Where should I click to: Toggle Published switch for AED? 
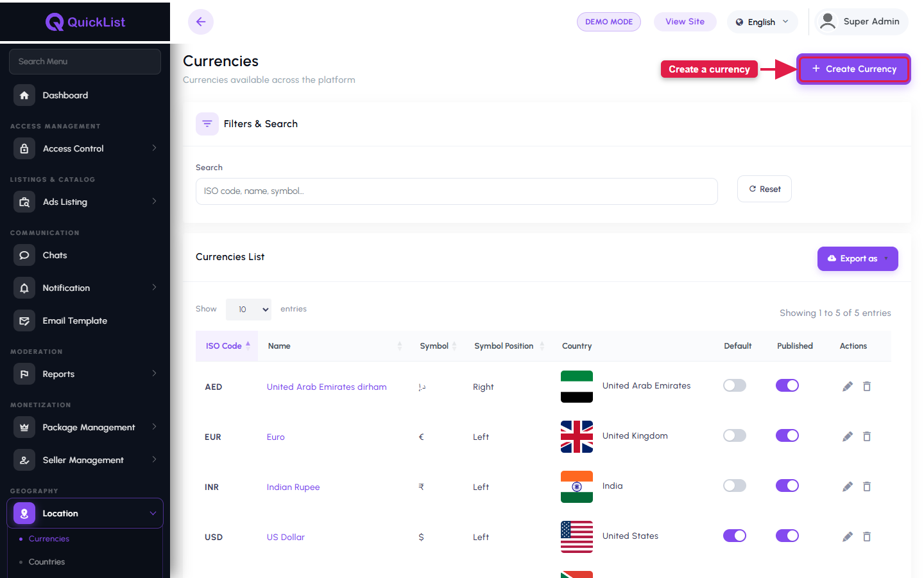click(x=787, y=385)
